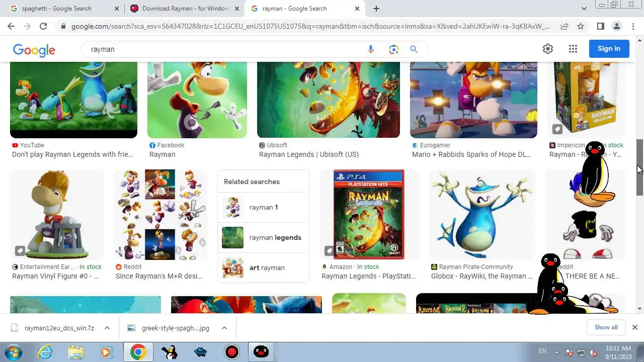Screen dimensions: 644x362
Task: Click the volume tray icon
Action: (x=593, y=352)
